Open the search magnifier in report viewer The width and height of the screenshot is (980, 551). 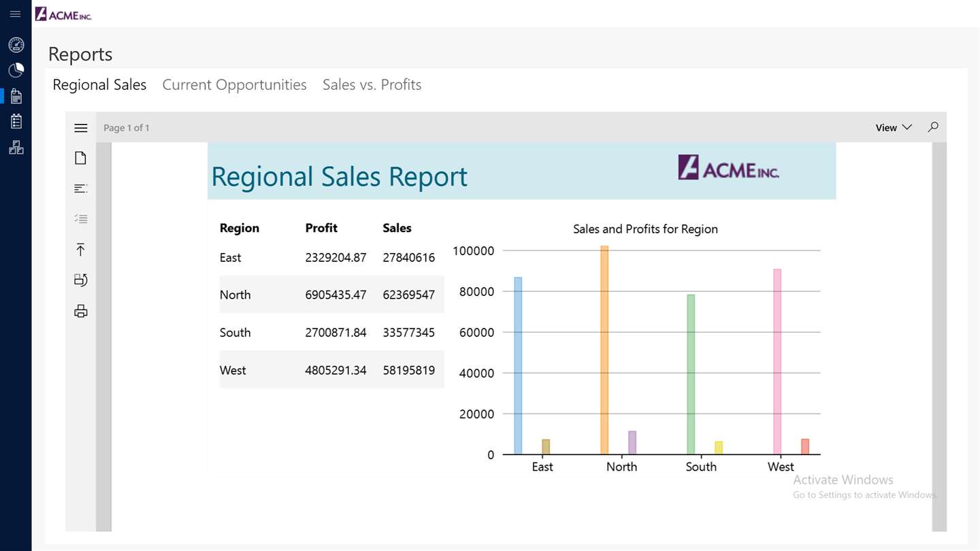[933, 127]
